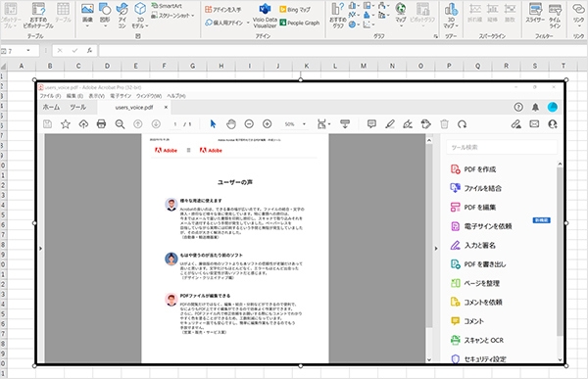This screenshot has height=379, width=588.
Task: Open the 入力と署名 tool
Action: click(473, 246)
